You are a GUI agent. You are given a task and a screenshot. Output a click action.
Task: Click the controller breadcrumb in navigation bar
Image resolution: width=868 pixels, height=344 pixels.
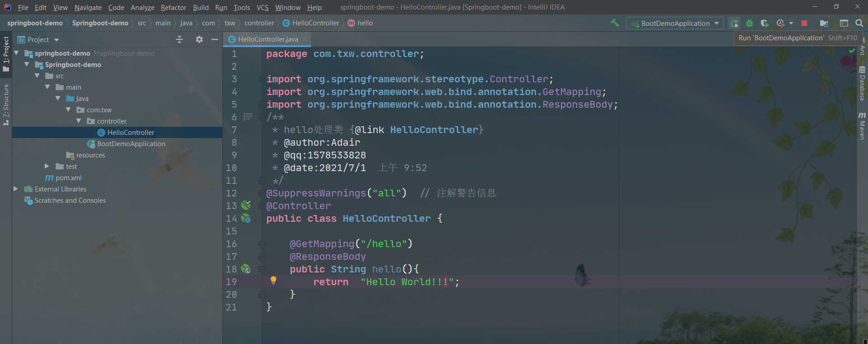tap(259, 23)
